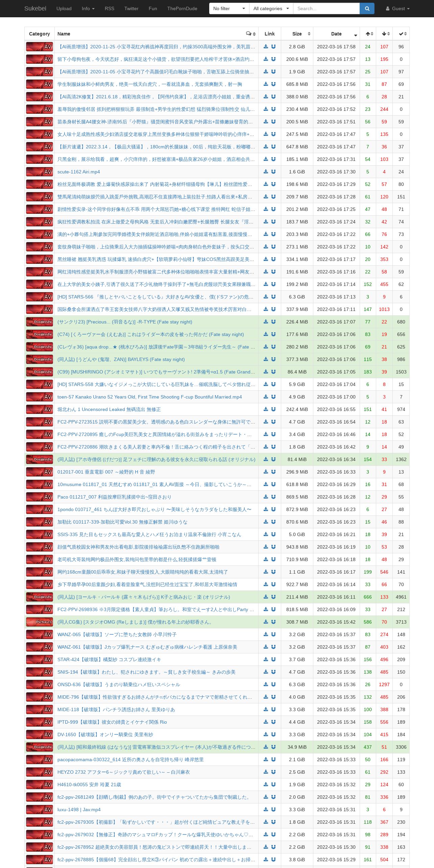Viewport: 434px width, 868px height.
Task: Go to the Sukebei home brand link
Action: point(35,8)
